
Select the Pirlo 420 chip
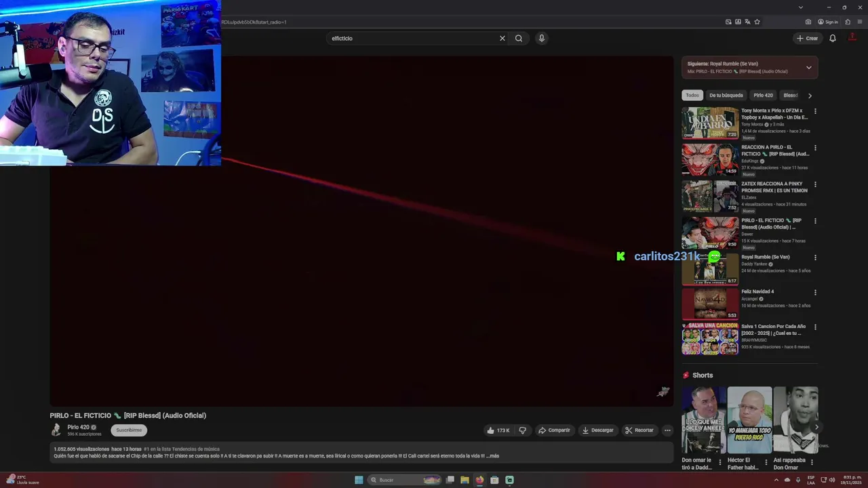(x=763, y=96)
